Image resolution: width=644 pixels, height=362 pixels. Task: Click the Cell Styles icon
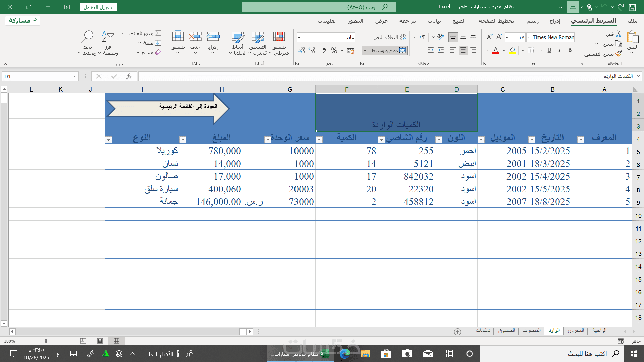(238, 37)
